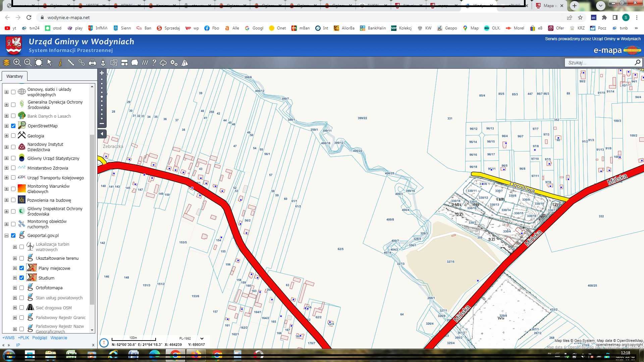Image resolution: width=644 pixels, height=362 pixels.
Task: Open the AliorBa bookmark
Action: (344, 28)
